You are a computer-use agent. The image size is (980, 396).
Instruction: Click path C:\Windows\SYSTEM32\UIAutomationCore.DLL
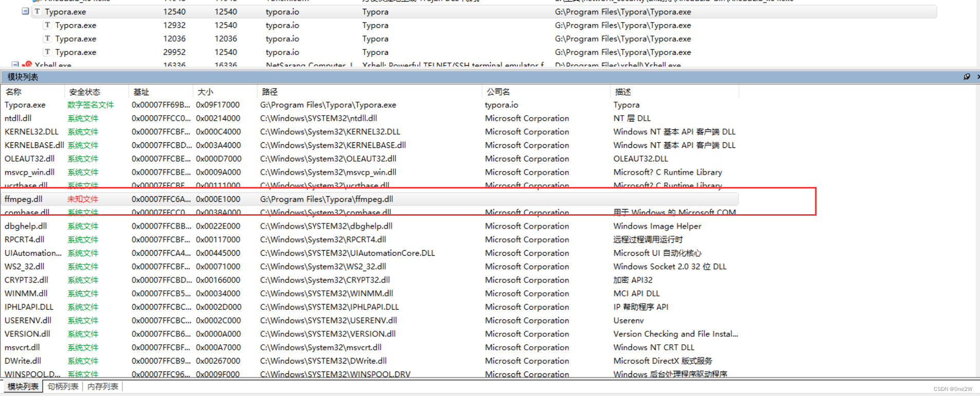tap(347, 253)
